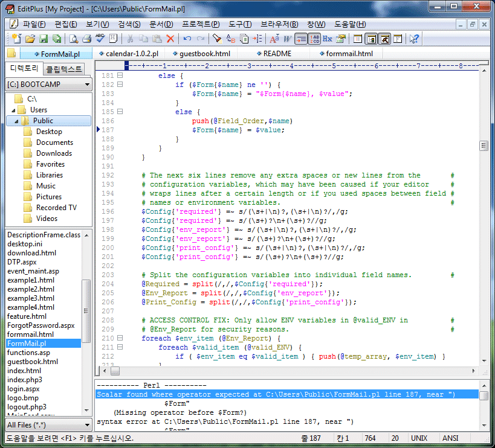Toggle Word Wrap (W icon)
The height and width of the screenshot is (448, 495).
point(287,39)
